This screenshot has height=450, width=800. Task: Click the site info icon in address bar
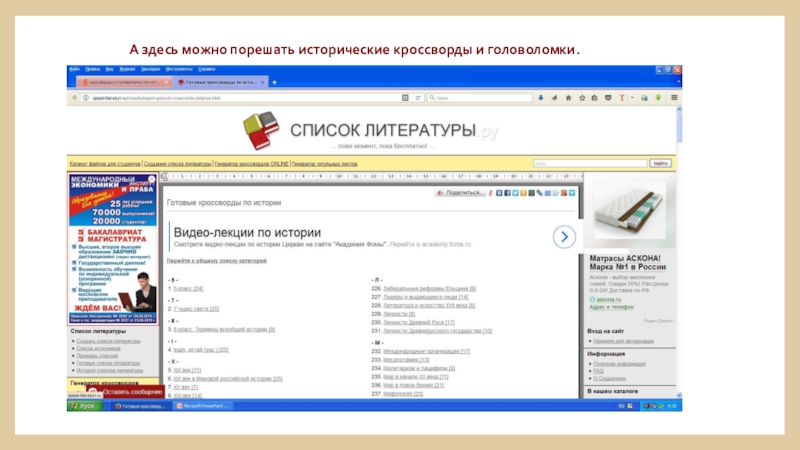[86, 98]
